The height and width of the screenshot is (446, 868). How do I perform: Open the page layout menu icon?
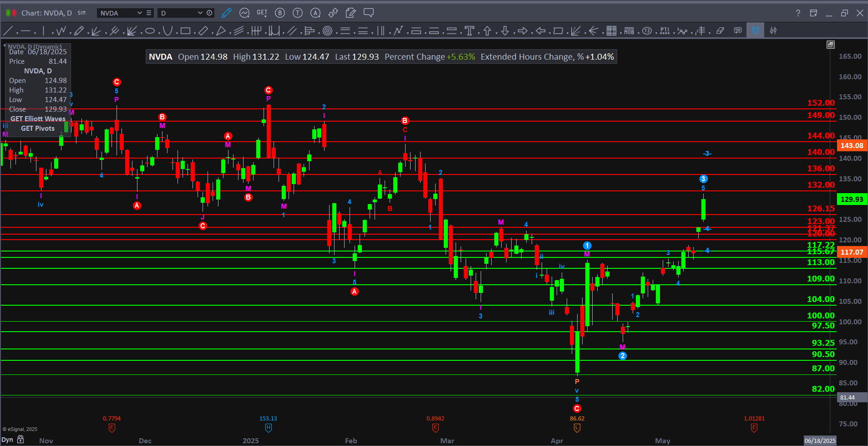(x=813, y=13)
